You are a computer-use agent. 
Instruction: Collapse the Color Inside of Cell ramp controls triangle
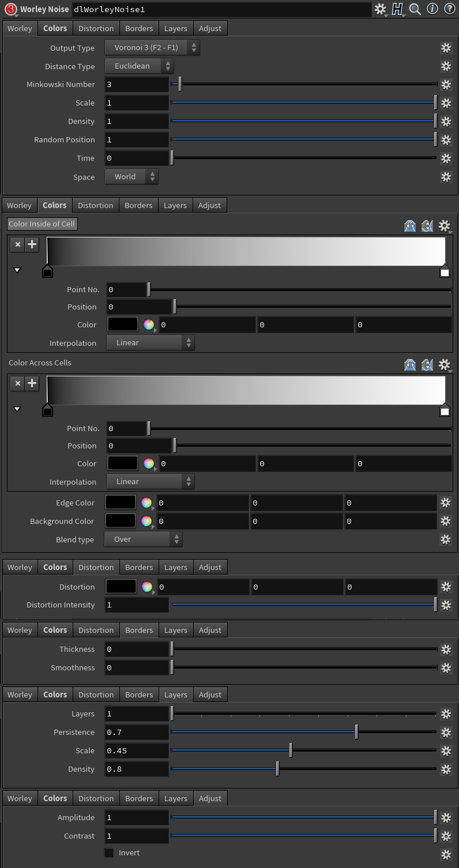[17, 270]
